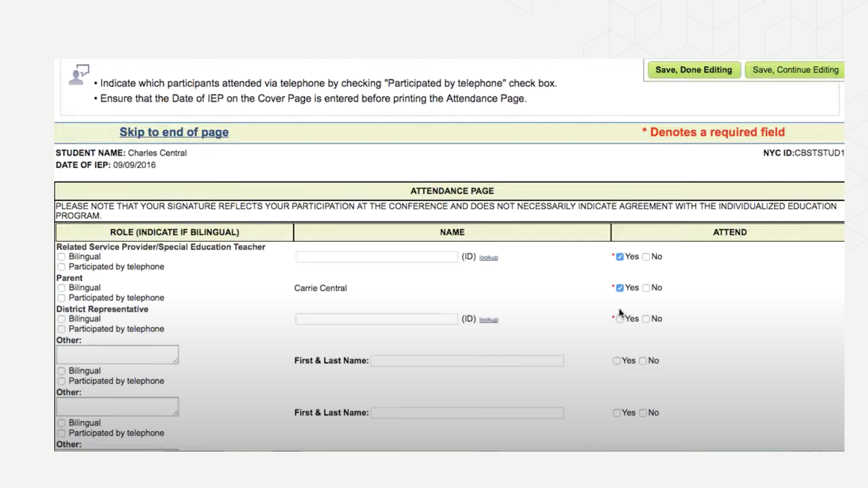Mark Yes attendance for District Representative

(x=619, y=319)
